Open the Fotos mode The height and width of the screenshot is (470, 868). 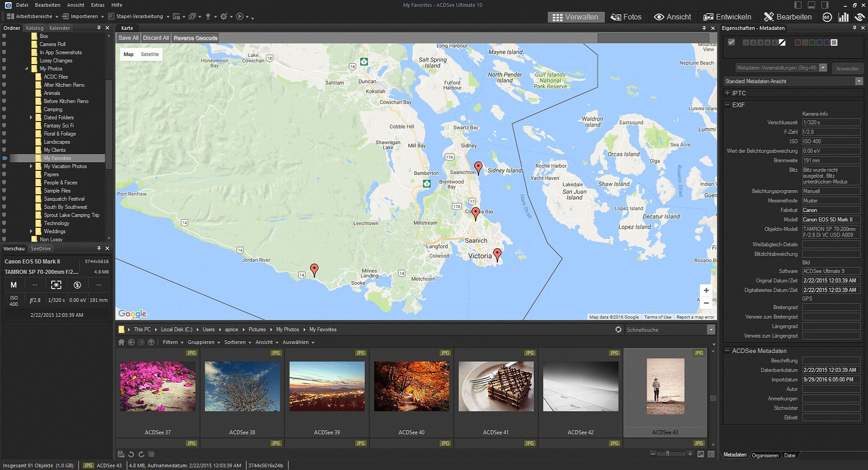tap(626, 17)
